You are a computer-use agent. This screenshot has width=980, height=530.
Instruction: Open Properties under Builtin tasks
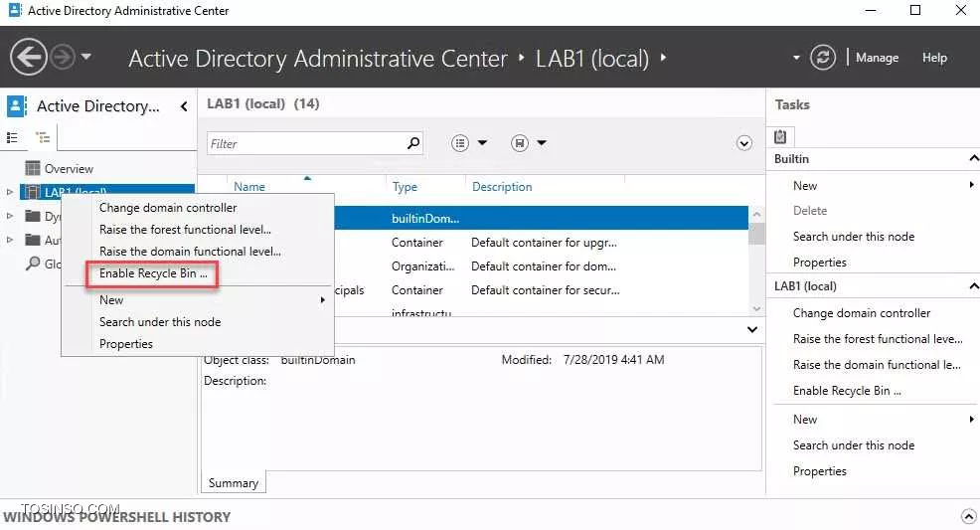819,262
